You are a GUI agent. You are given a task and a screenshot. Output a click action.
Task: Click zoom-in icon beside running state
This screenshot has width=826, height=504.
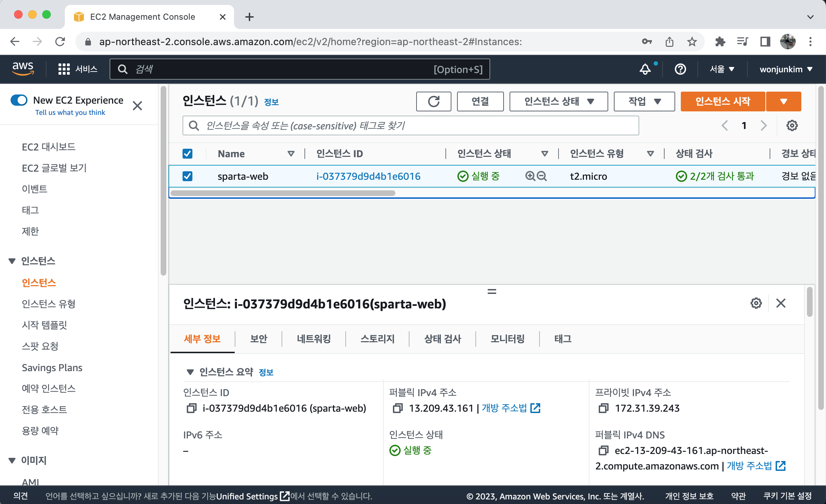(x=530, y=176)
